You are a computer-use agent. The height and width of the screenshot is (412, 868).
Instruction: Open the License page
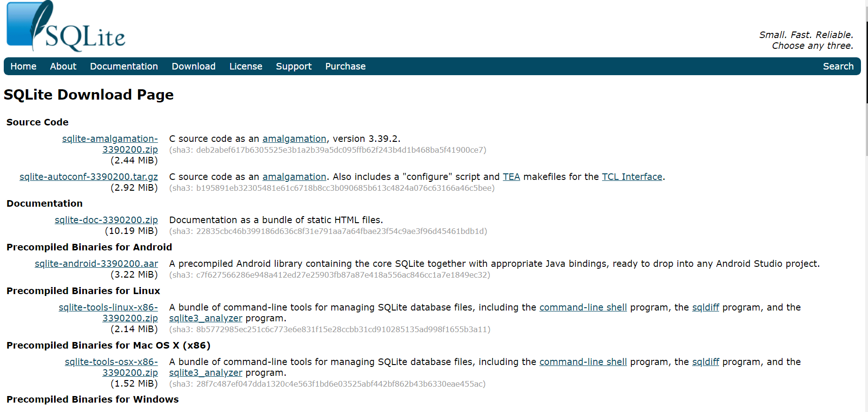[x=246, y=66]
